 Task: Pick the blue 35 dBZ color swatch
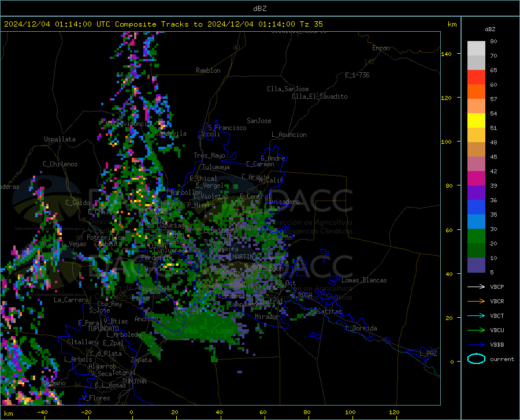click(x=476, y=207)
